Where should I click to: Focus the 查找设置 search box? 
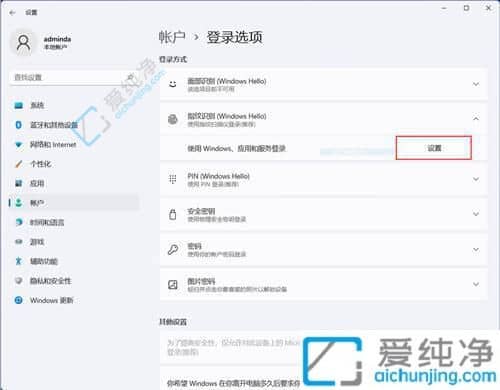74,78
